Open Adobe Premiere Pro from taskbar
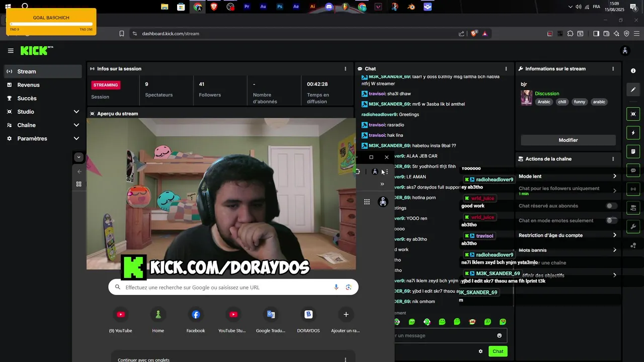This screenshot has height=362, width=644. (x=247, y=7)
